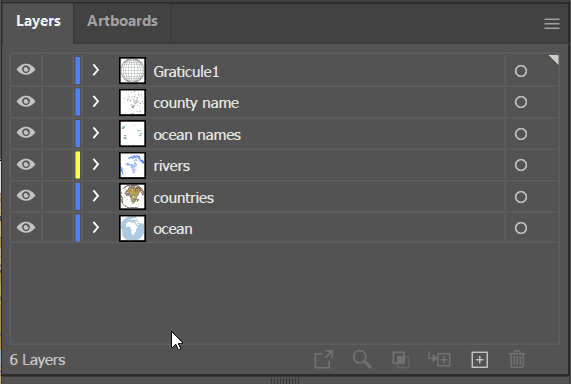Select the county name layer name
Screen dimensions: 571x384
tap(196, 103)
